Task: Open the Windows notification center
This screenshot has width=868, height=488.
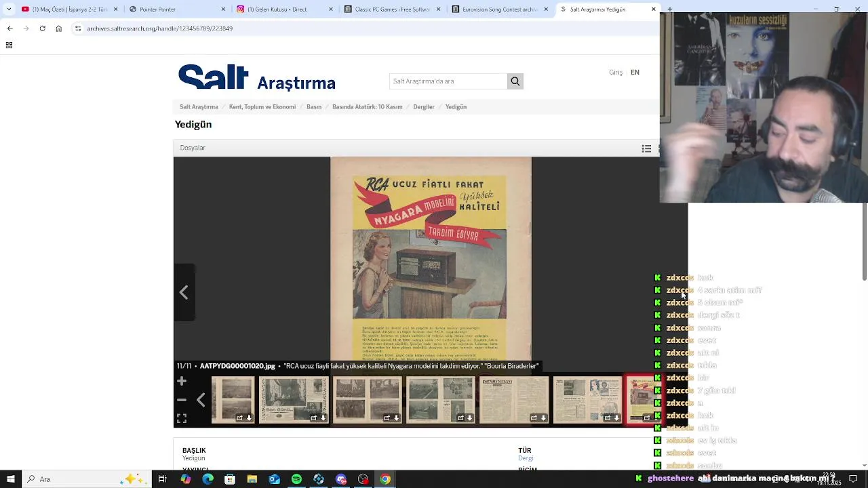Action: (x=853, y=479)
